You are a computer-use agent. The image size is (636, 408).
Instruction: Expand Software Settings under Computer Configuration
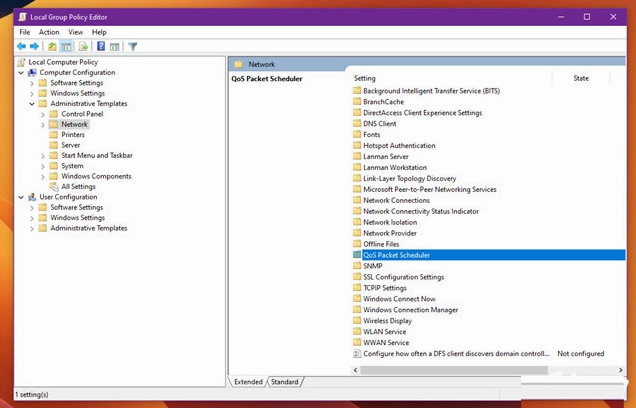(x=32, y=83)
